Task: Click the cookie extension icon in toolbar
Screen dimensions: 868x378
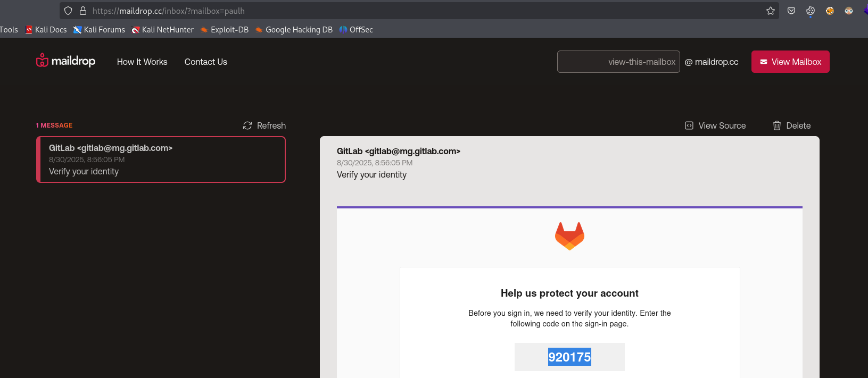Action: point(811,11)
